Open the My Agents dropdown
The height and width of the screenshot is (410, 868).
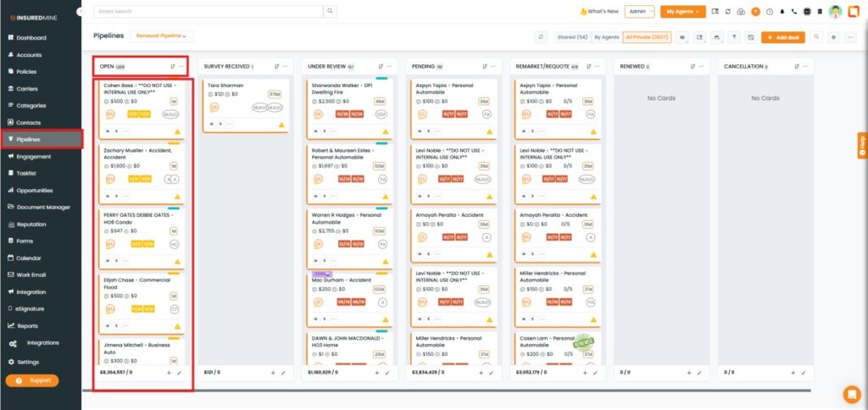(682, 12)
